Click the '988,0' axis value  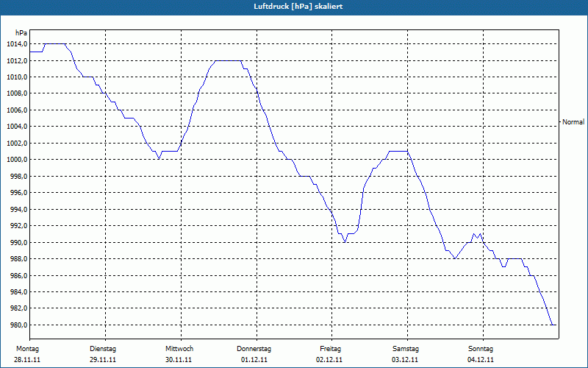[x=18, y=259]
